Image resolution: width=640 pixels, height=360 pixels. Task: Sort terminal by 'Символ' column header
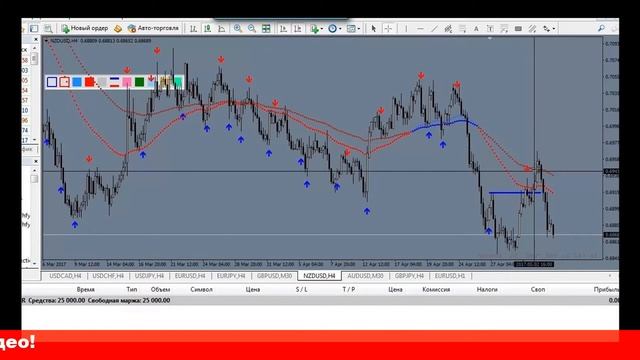tap(202, 289)
